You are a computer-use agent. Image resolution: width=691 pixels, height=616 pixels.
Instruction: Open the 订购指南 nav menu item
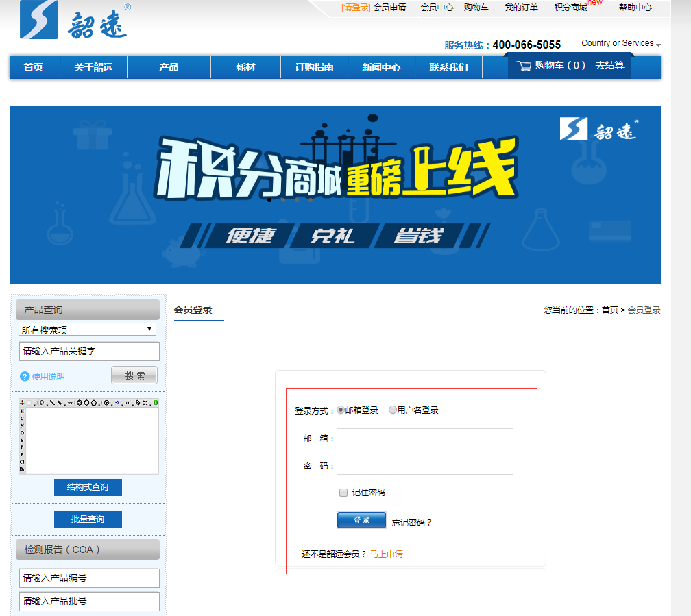pos(314,67)
